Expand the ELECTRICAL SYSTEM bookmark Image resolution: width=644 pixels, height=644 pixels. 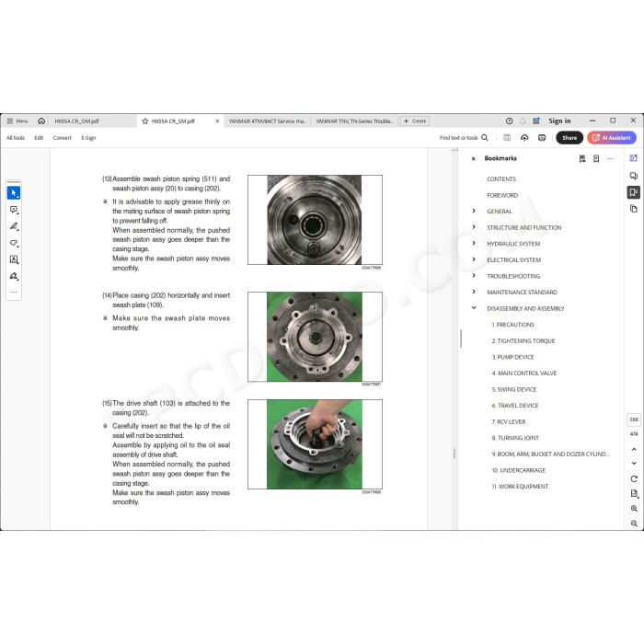tap(474, 259)
